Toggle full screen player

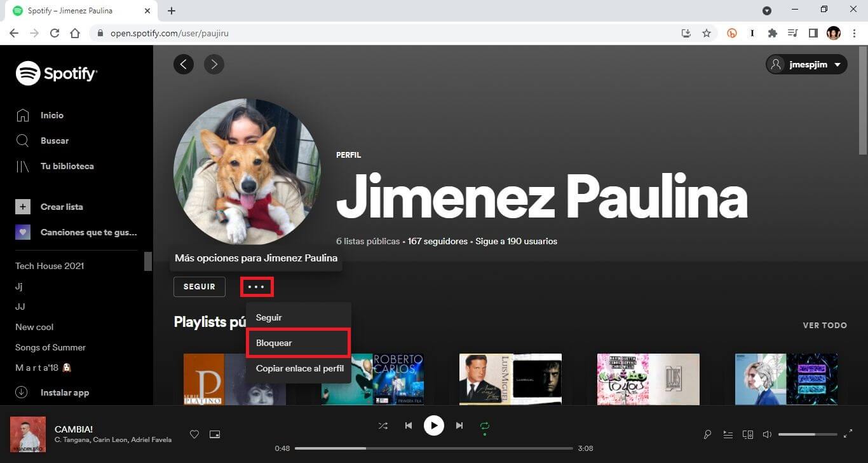[x=848, y=434]
